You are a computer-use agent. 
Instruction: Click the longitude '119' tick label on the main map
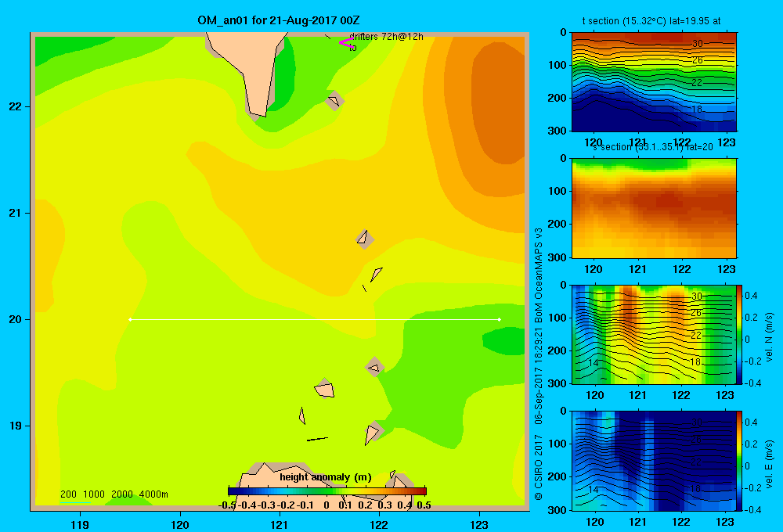pos(80,524)
